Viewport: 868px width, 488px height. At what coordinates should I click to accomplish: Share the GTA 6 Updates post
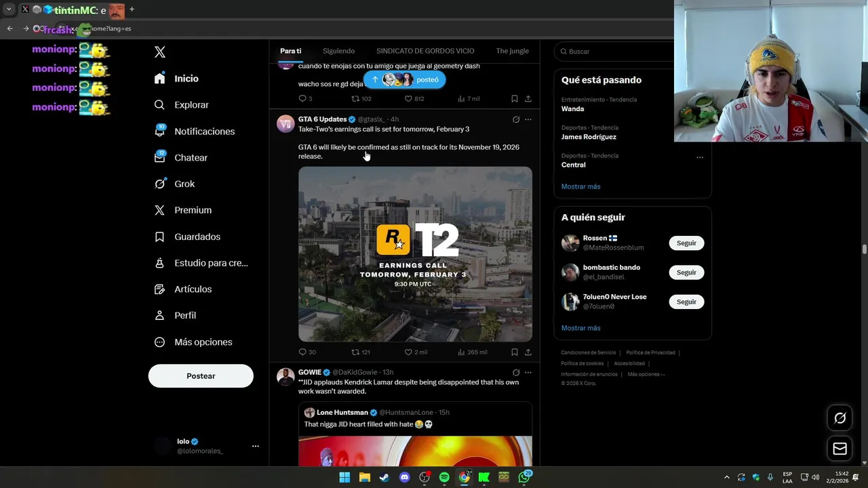[528, 352]
